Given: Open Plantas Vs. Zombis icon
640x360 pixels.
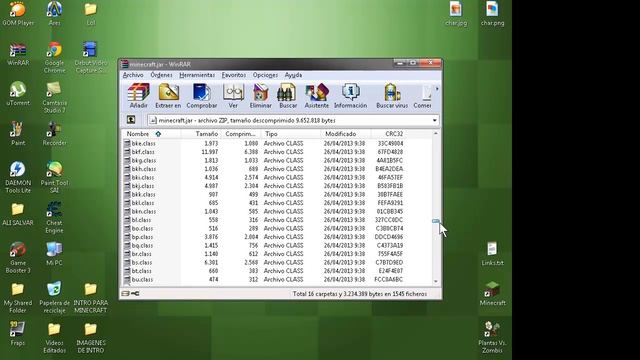Looking at the screenshot, I should coord(492,337).
